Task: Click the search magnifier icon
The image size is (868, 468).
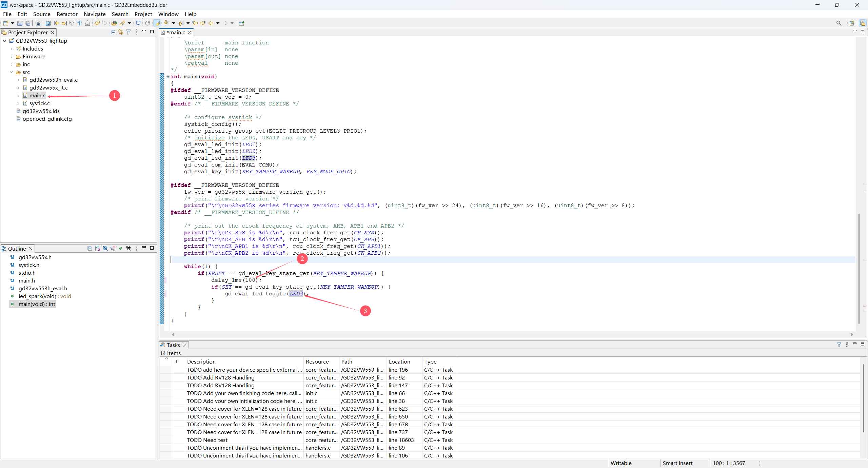Action: point(839,23)
